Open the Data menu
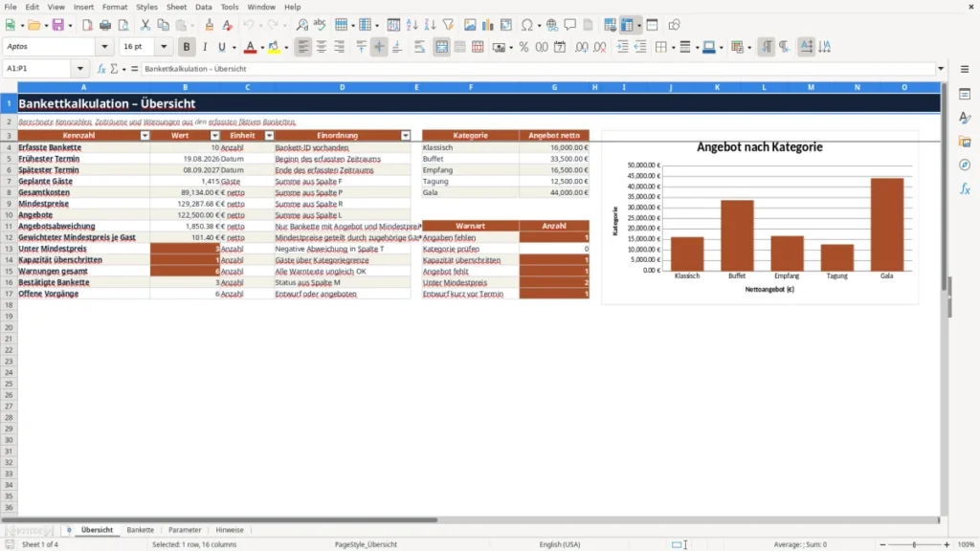 tap(204, 7)
